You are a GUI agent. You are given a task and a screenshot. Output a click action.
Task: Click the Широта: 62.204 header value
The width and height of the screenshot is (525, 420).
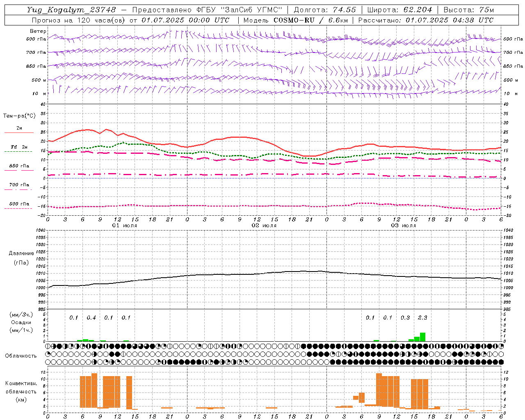tap(400, 10)
